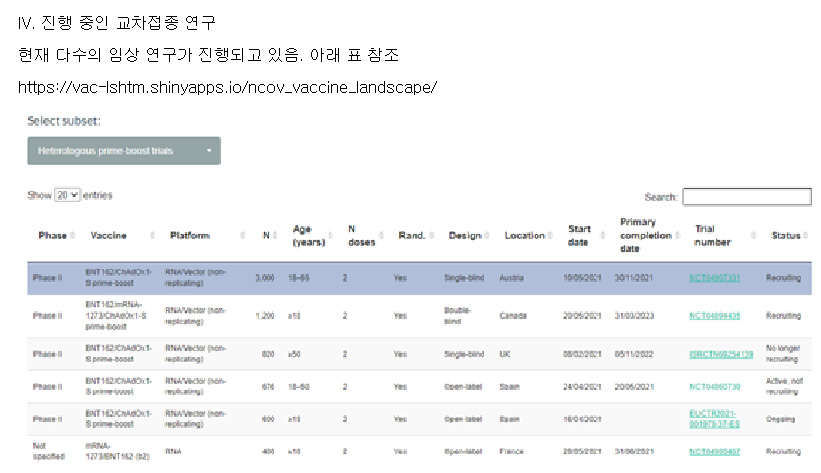Image resolution: width=821 pixels, height=473 pixels.
Task: Sort table by Phase column arrows
Action: click(73, 236)
